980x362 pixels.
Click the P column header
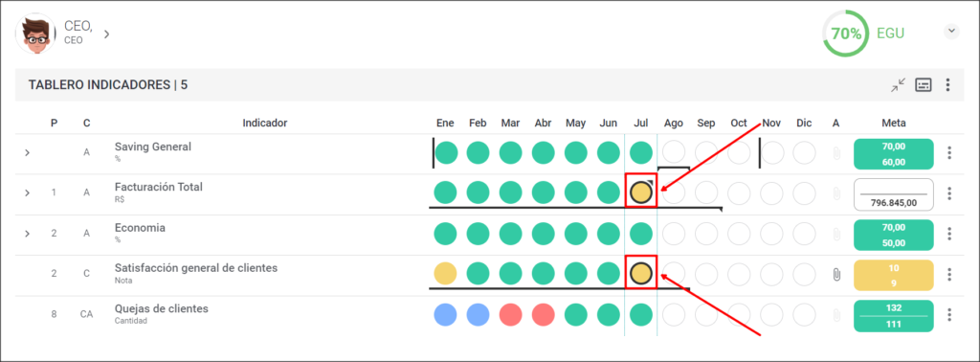54,124
